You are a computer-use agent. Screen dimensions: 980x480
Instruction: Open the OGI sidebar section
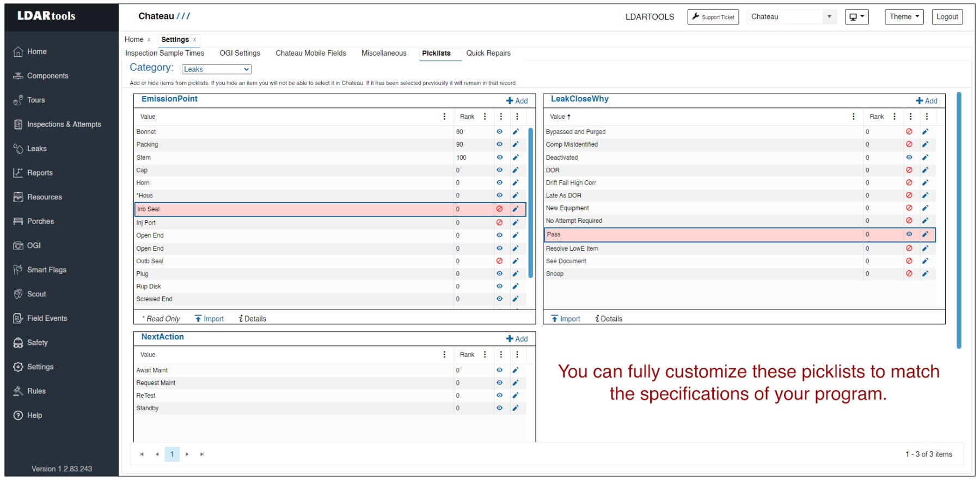[x=27, y=246]
